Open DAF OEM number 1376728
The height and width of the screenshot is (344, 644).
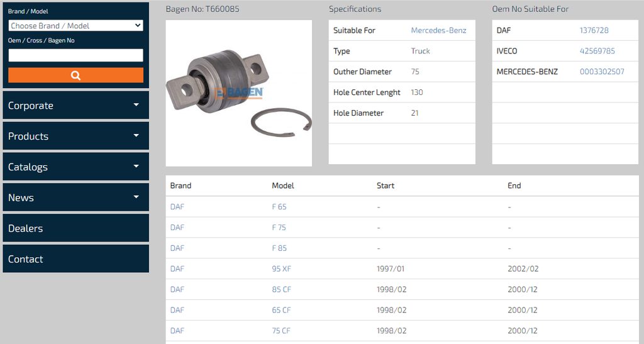click(594, 30)
